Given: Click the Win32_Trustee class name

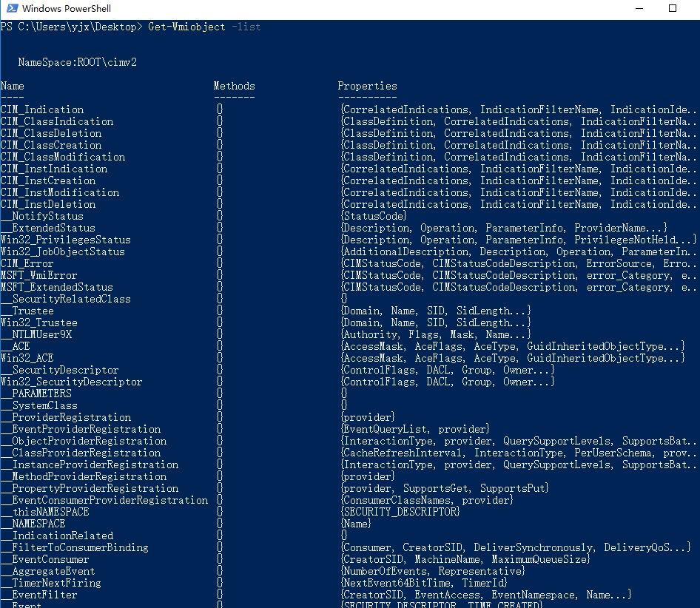Looking at the screenshot, I should 38,322.
